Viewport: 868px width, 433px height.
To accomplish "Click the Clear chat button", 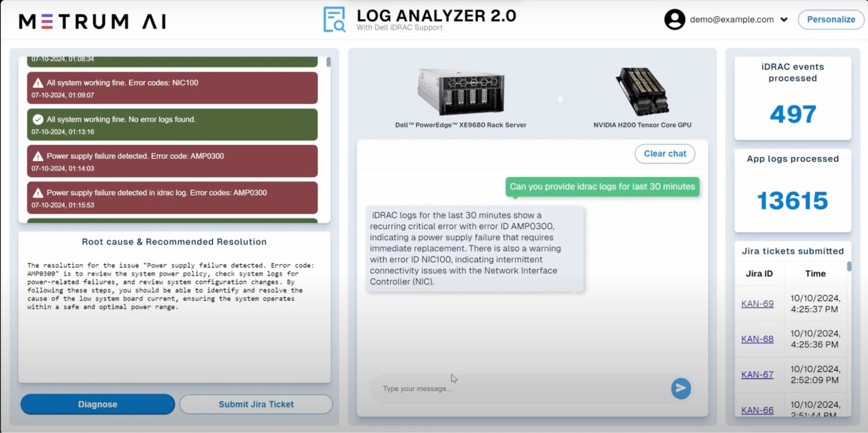I will (x=665, y=154).
